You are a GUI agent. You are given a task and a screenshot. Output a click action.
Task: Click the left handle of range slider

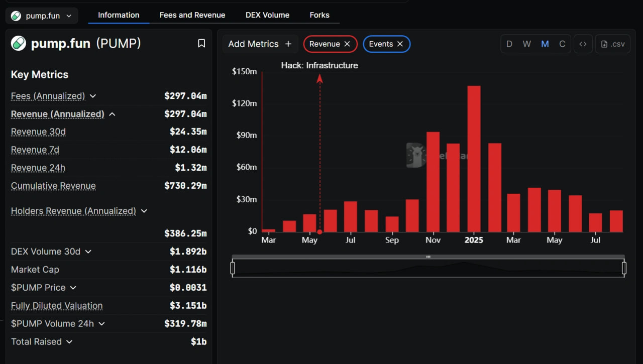(233, 269)
